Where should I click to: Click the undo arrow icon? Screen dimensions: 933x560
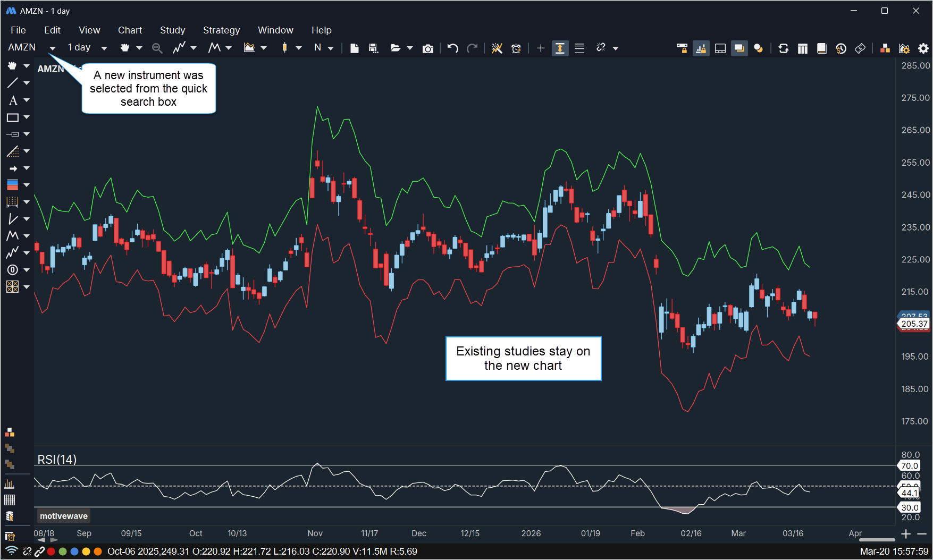click(x=452, y=48)
